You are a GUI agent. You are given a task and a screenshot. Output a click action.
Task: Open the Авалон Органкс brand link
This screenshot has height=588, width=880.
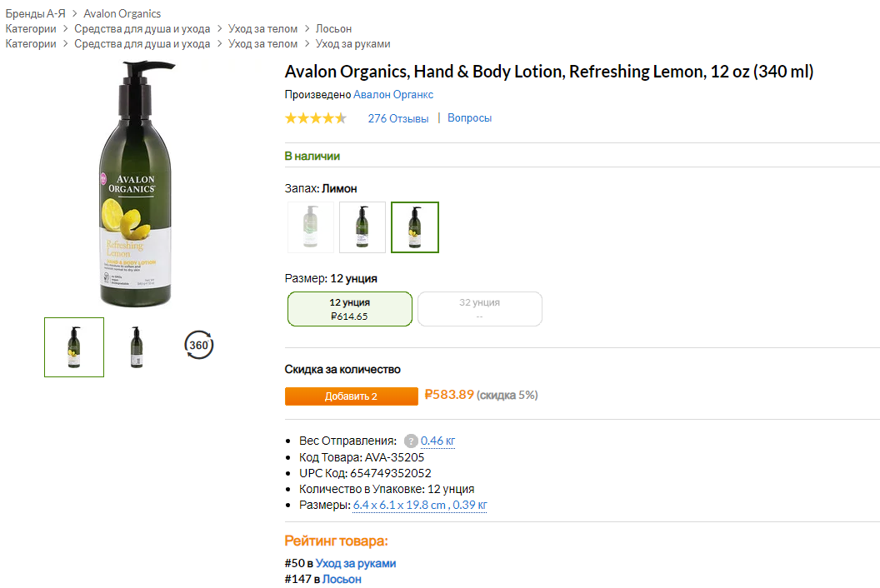tap(393, 95)
